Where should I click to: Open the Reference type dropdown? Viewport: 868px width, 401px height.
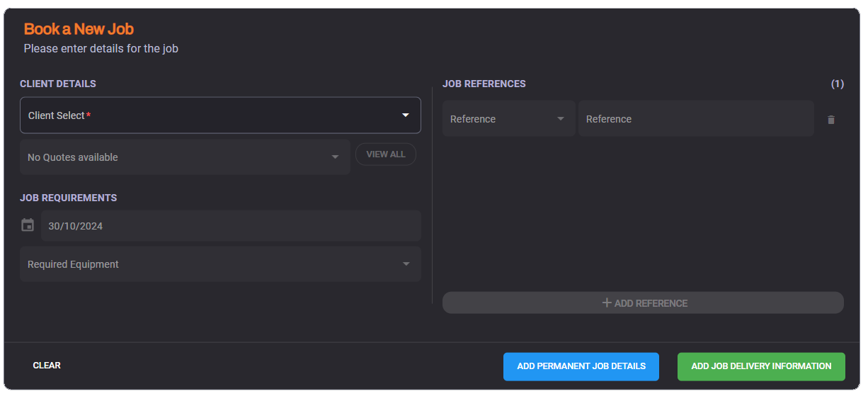click(x=509, y=119)
